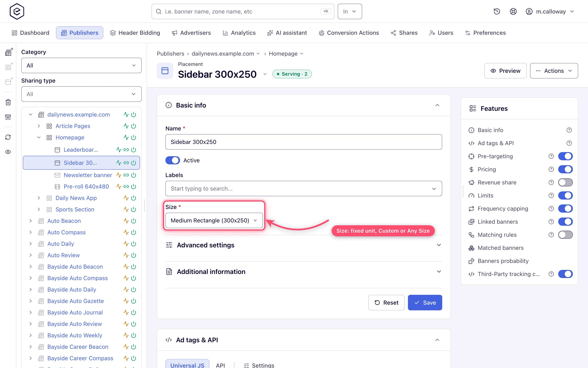Click the support lifebuoy icon

513,11
